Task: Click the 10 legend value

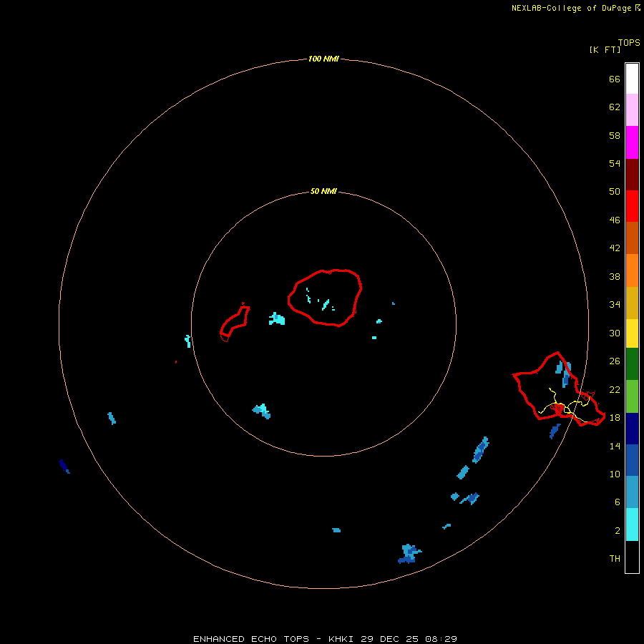Action: pyautogui.click(x=615, y=474)
